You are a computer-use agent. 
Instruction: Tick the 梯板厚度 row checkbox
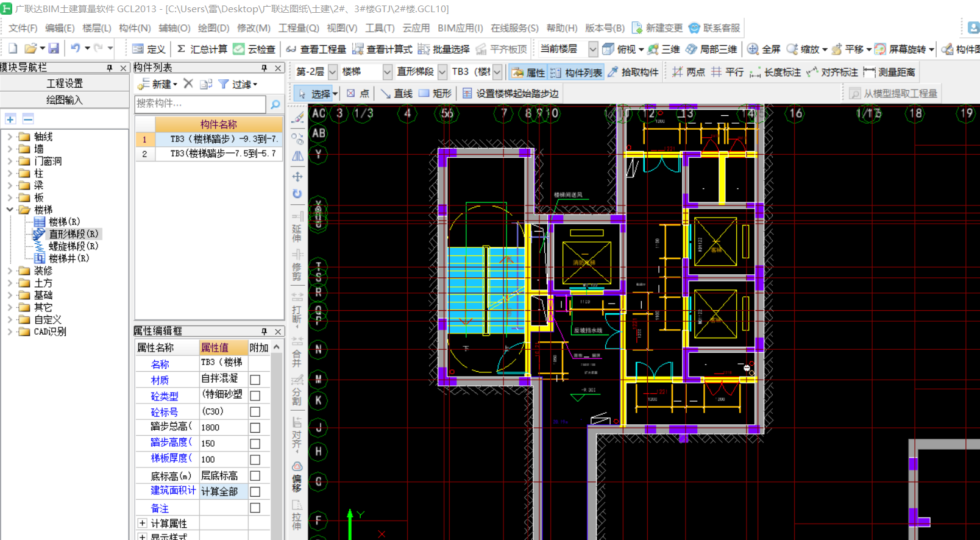(255, 460)
